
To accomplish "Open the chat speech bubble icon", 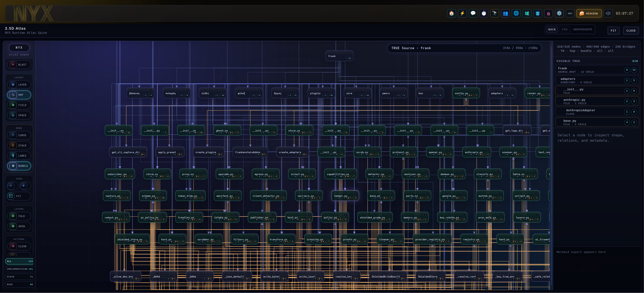I will coord(473,13).
